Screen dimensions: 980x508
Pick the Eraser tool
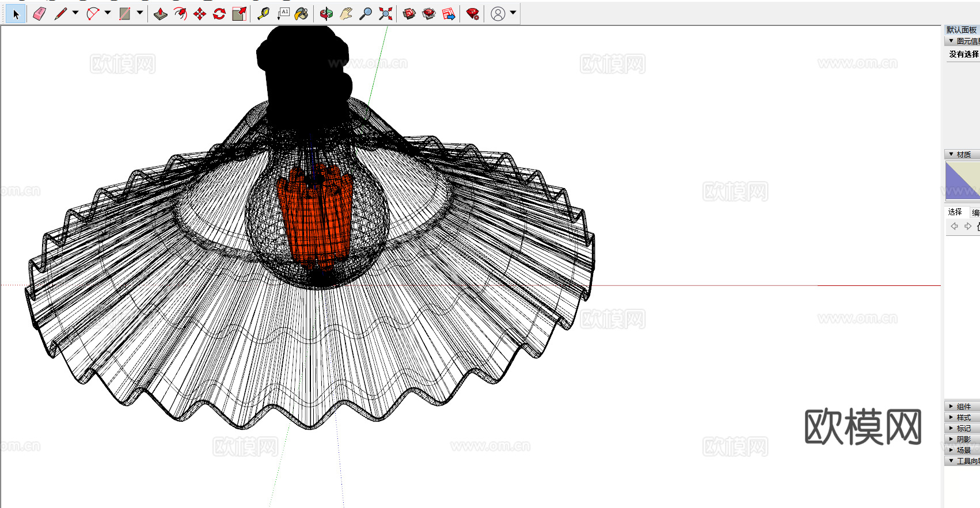[x=39, y=14]
